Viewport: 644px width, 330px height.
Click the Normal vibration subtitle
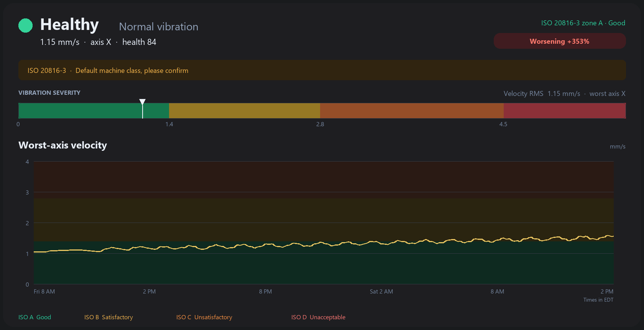(159, 26)
